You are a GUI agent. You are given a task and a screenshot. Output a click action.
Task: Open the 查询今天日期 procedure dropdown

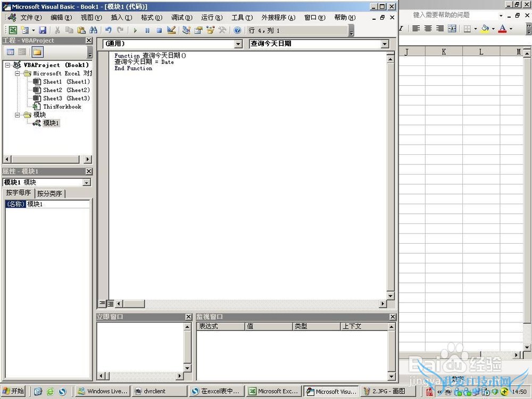pyautogui.click(x=385, y=44)
